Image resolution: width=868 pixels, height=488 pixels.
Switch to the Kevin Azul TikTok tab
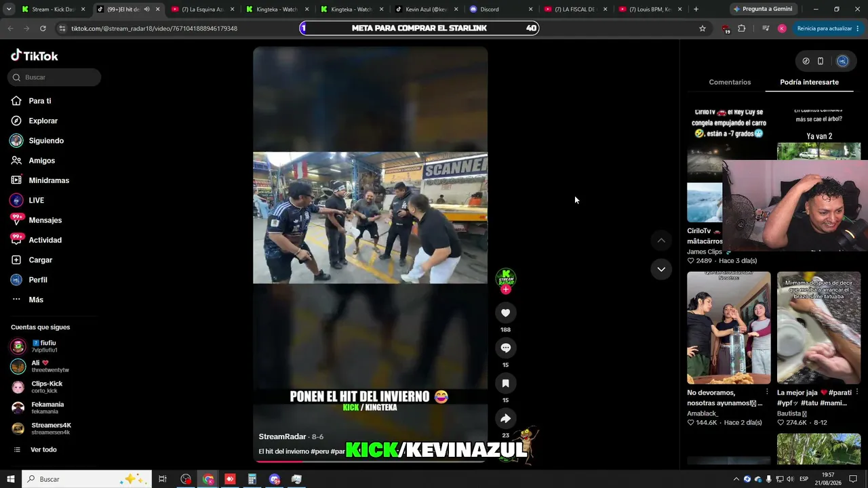[426, 9]
